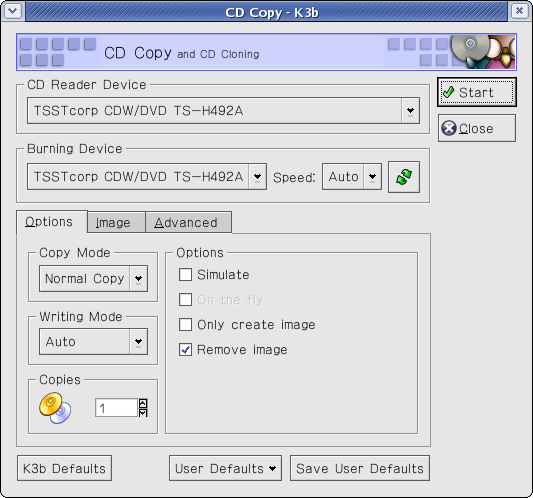Click the CD Copy and CD Cloning banner
Screen dimensions: 533x498
(x=266, y=52)
